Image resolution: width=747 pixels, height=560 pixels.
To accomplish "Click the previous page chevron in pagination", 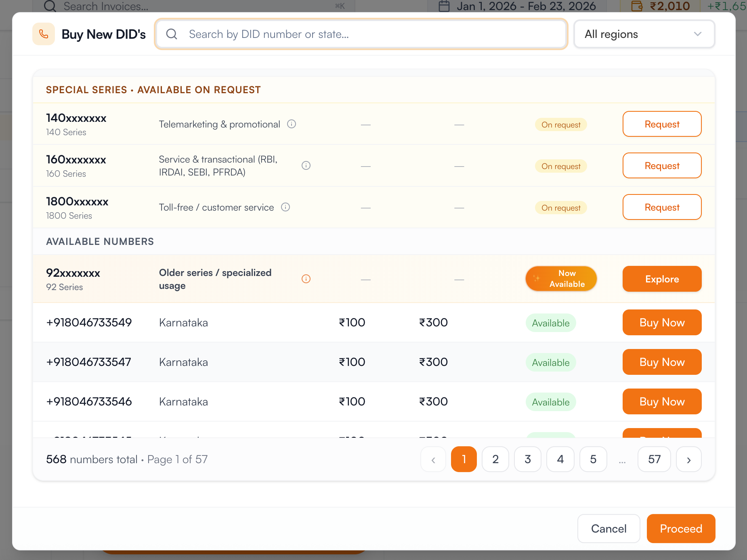I will [433, 460].
